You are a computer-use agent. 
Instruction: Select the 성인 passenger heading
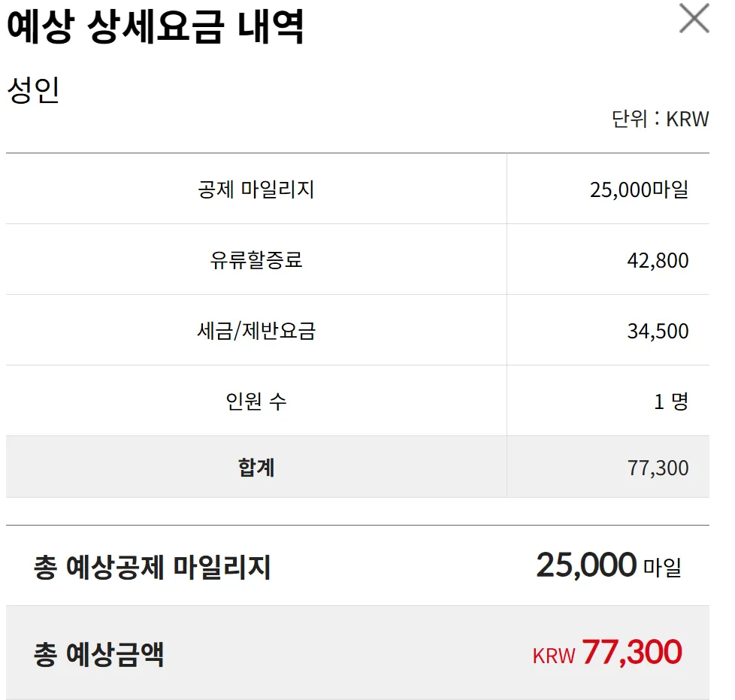[x=33, y=91]
